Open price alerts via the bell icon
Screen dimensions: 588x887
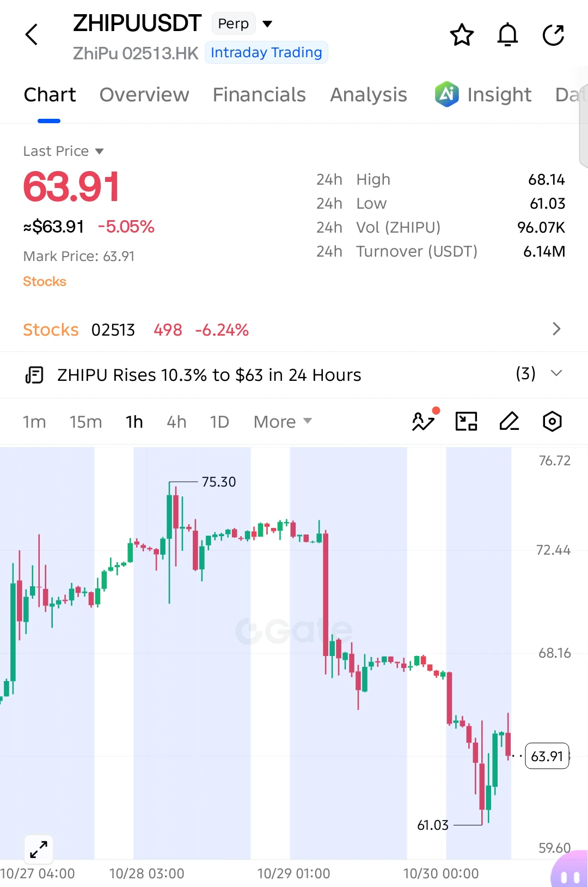(507, 35)
